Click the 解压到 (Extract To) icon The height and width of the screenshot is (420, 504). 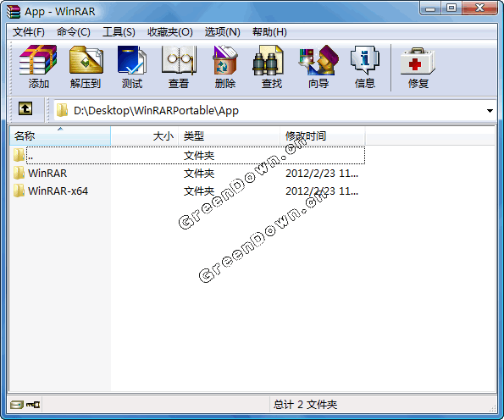pyautogui.click(x=86, y=60)
